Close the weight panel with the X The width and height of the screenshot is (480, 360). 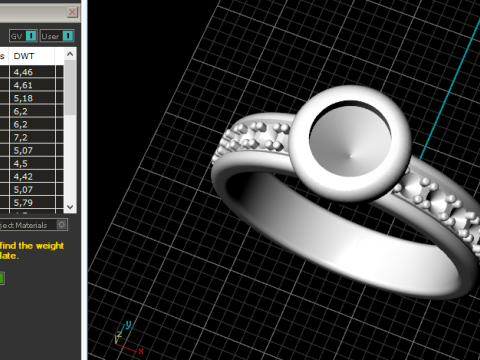pos(72,12)
